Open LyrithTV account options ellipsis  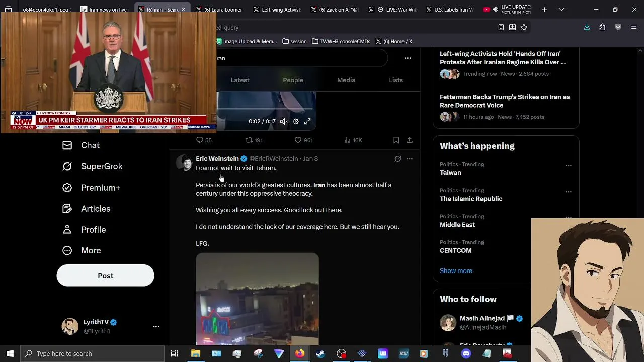[156, 326]
